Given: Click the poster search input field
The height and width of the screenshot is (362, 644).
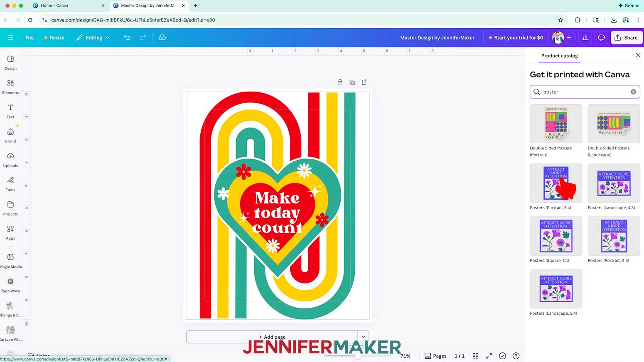Looking at the screenshot, I should coord(585,92).
